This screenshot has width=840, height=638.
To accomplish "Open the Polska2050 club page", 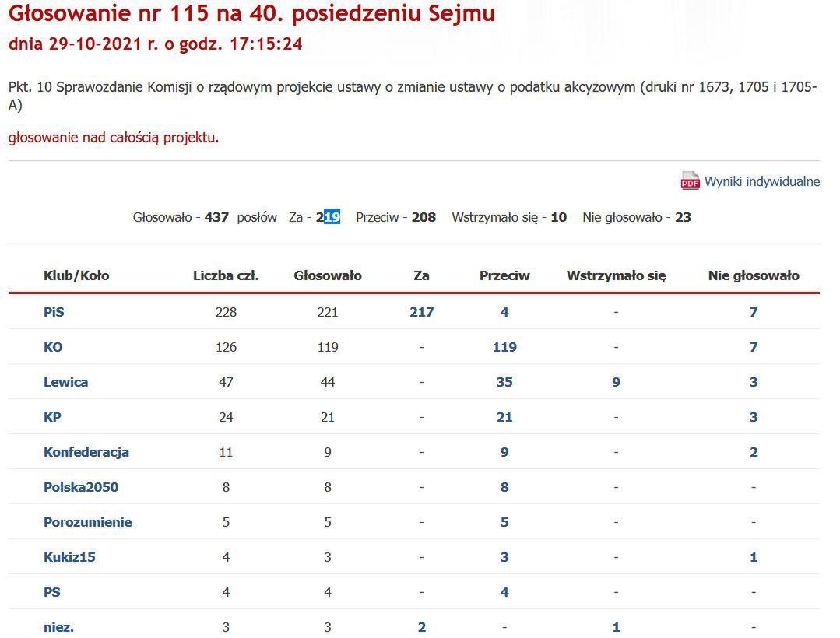I will point(81,487).
